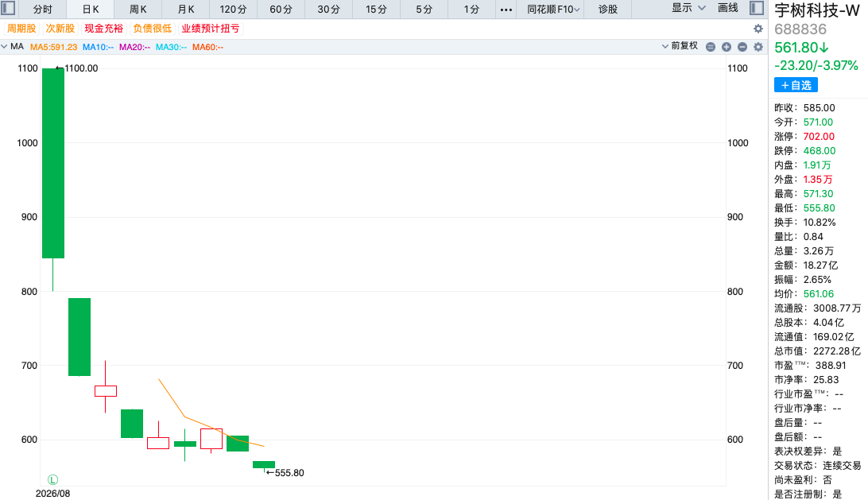
Task: Click the last green candlestick at 555.80
Action: coord(264,464)
